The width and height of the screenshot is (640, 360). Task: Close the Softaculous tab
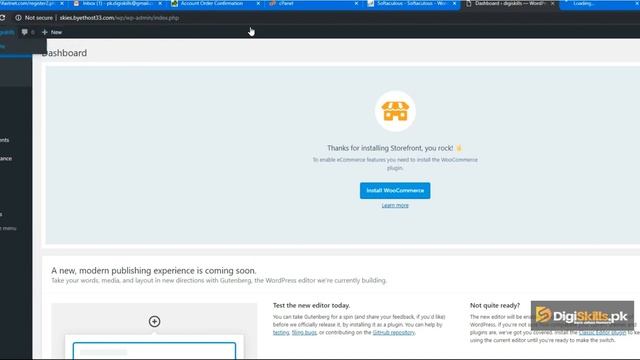[x=454, y=3]
